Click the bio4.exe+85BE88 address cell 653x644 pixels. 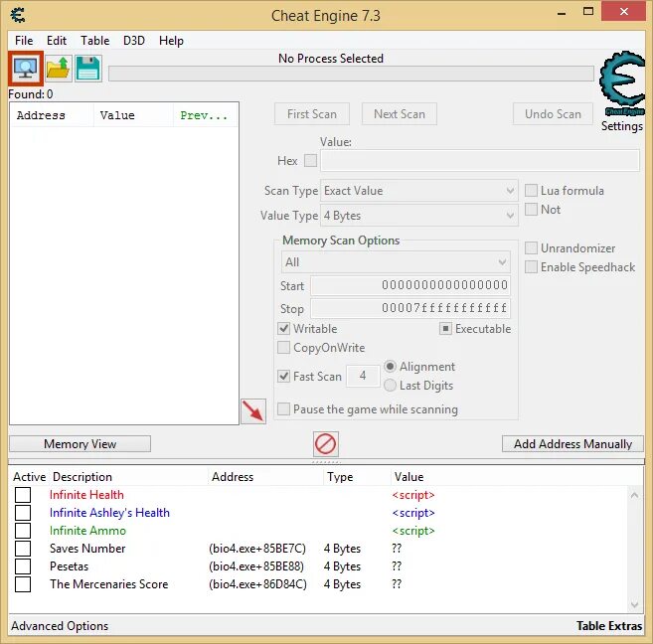(x=256, y=566)
